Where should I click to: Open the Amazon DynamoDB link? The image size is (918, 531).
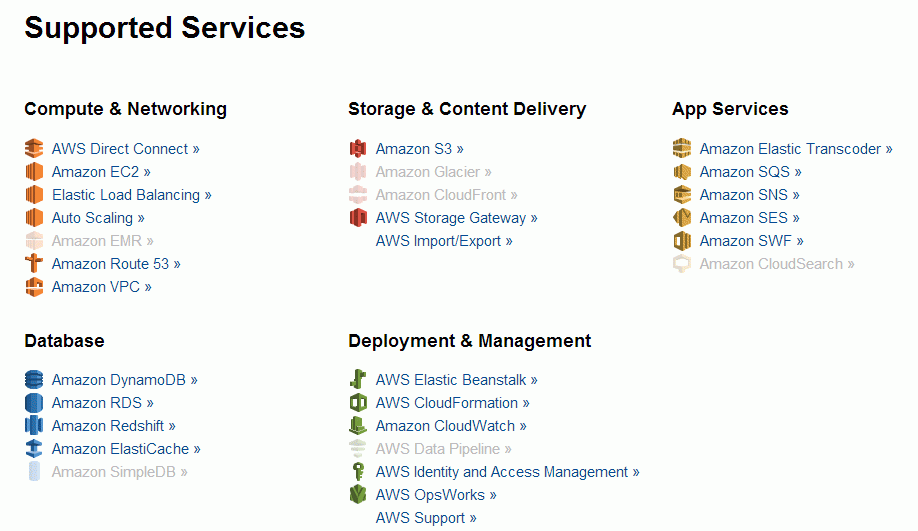tap(125, 379)
